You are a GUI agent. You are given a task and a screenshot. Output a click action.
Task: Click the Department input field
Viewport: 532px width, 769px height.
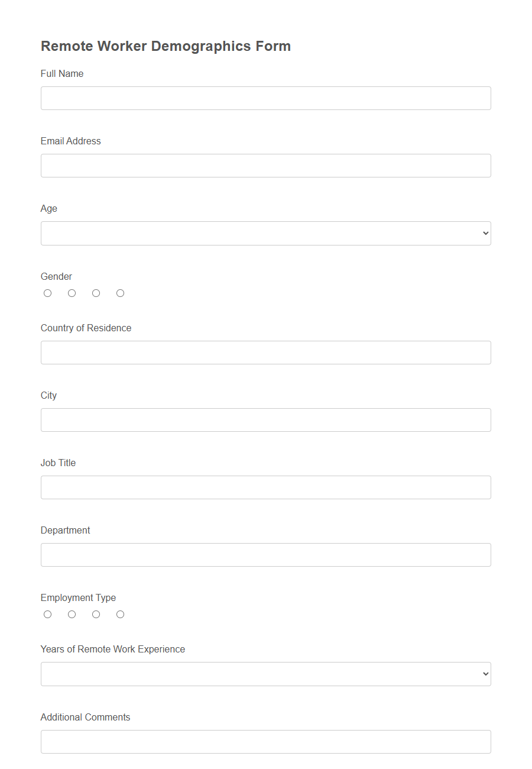265,555
